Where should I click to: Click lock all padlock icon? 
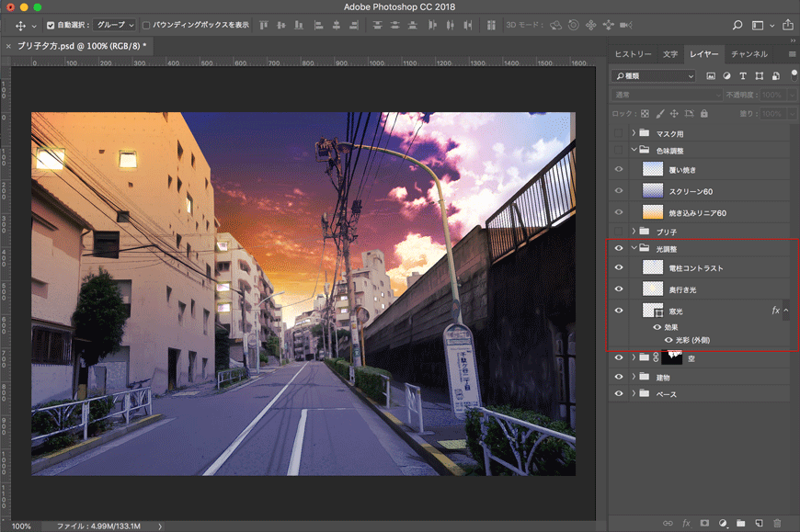[704, 114]
